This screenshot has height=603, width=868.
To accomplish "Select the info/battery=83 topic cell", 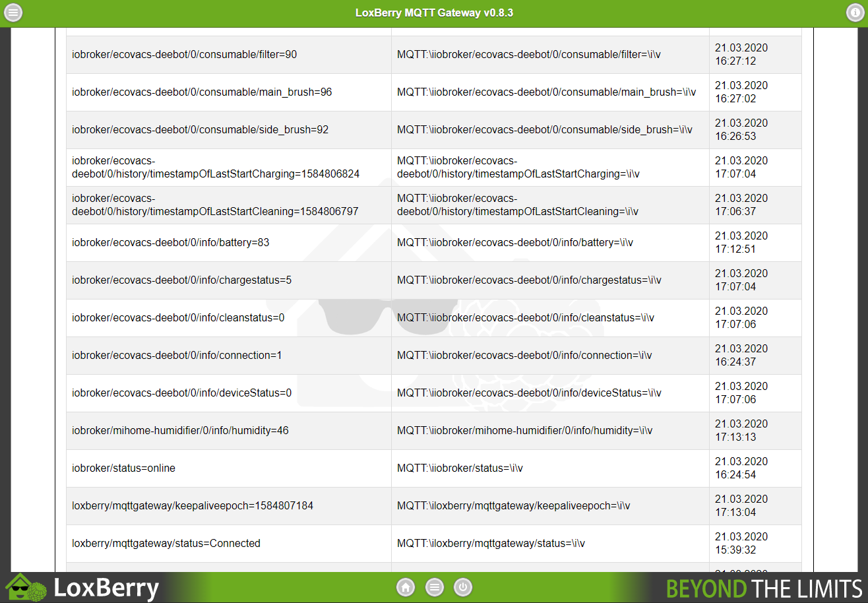I will pyautogui.click(x=229, y=243).
